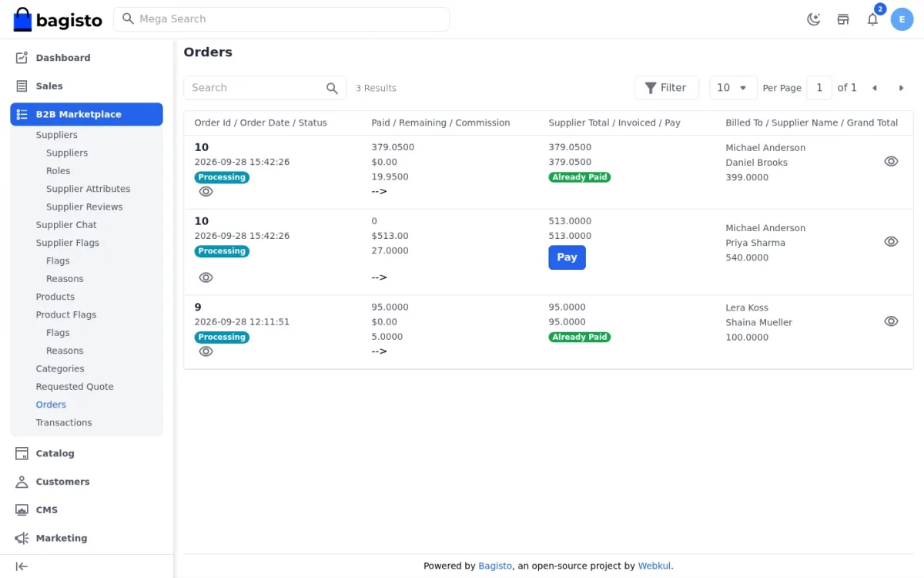This screenshot has height=578, width=924.
Task: Click the B2B Marketplace list icon
Action: tap(22, 114)
